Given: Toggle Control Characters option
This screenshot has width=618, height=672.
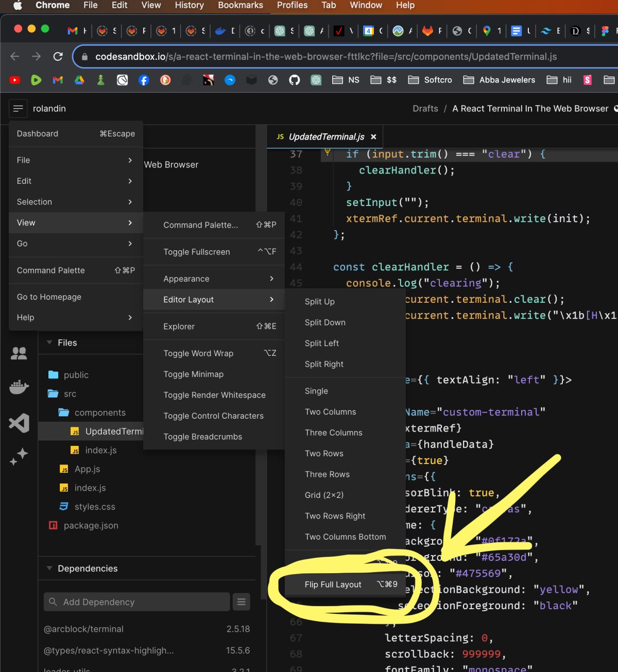Looking at the screenshot, I should coord(214,416).
